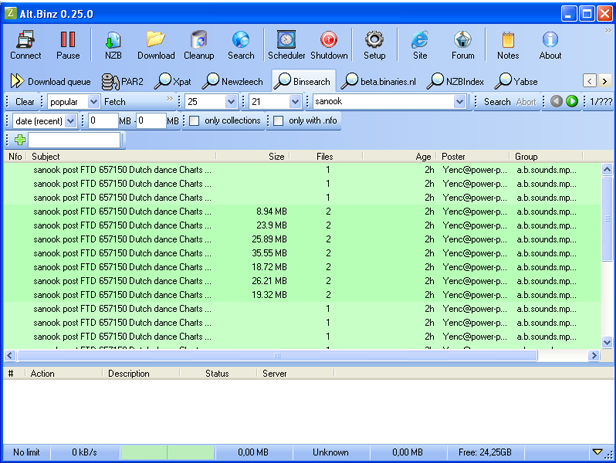The height and width of the screenshot is (463, 616).
Task: Open the popular groups dropdown
Action: (x=93, y=102)
